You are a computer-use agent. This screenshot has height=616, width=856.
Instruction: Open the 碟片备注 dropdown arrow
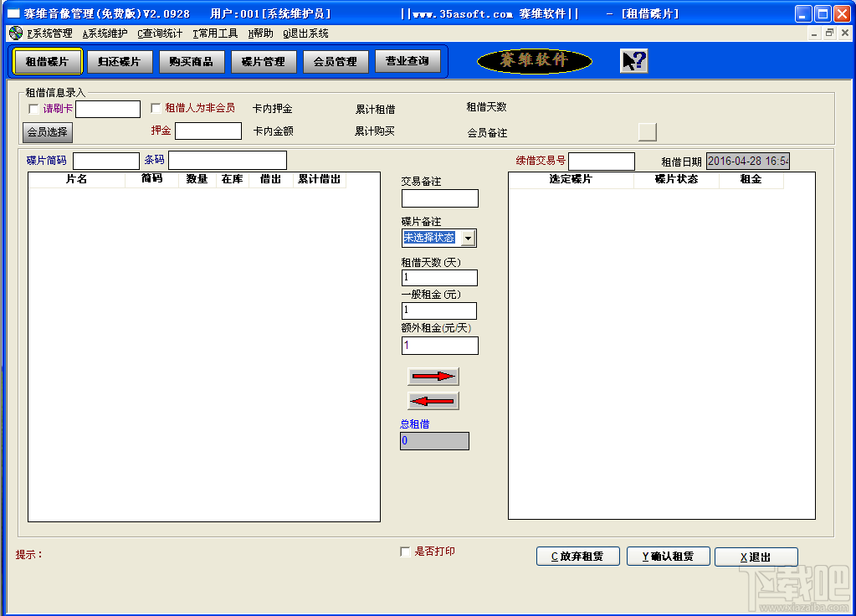coord(468,238)
